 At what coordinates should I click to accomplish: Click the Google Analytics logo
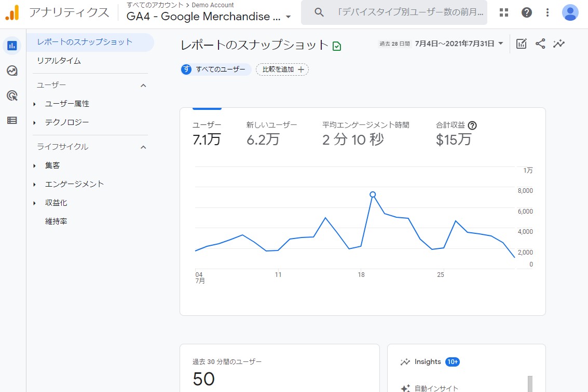[x=12, y=13]
